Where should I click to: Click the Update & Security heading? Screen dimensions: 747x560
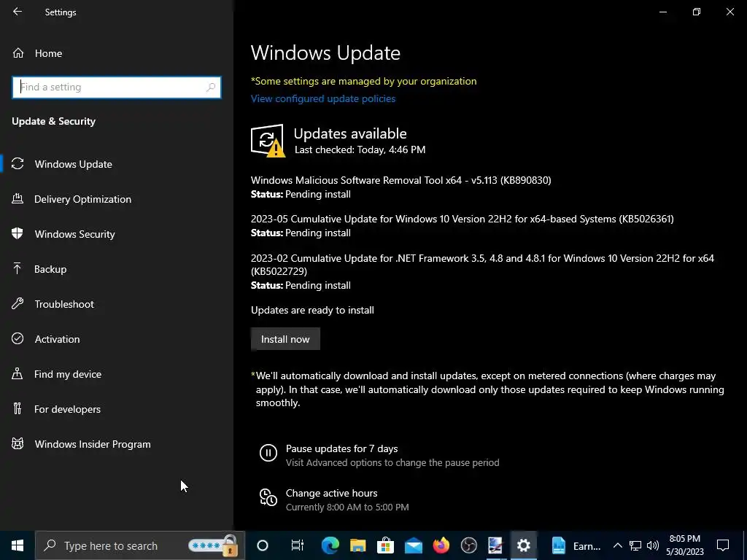[x=54, y=122]
